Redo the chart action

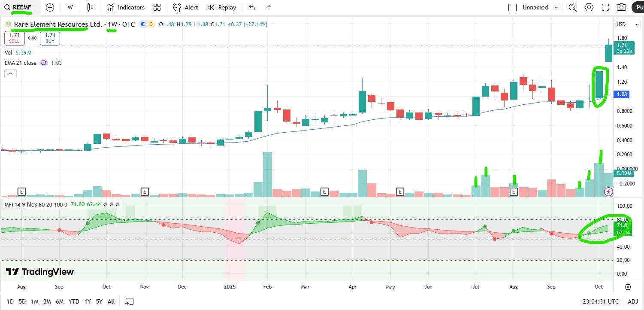click(269, 7)
